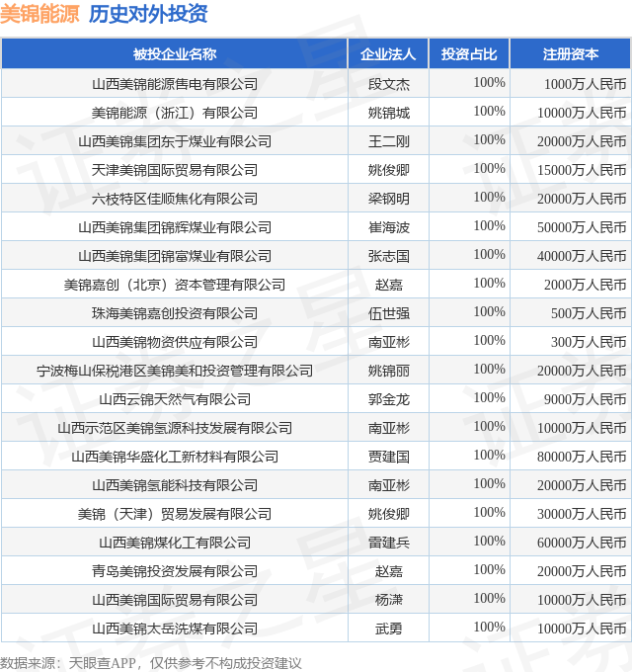The image size is (632, 672).
Task: Select 山西美锦氢能科技有限公司 cell
Action: (175, 485)
